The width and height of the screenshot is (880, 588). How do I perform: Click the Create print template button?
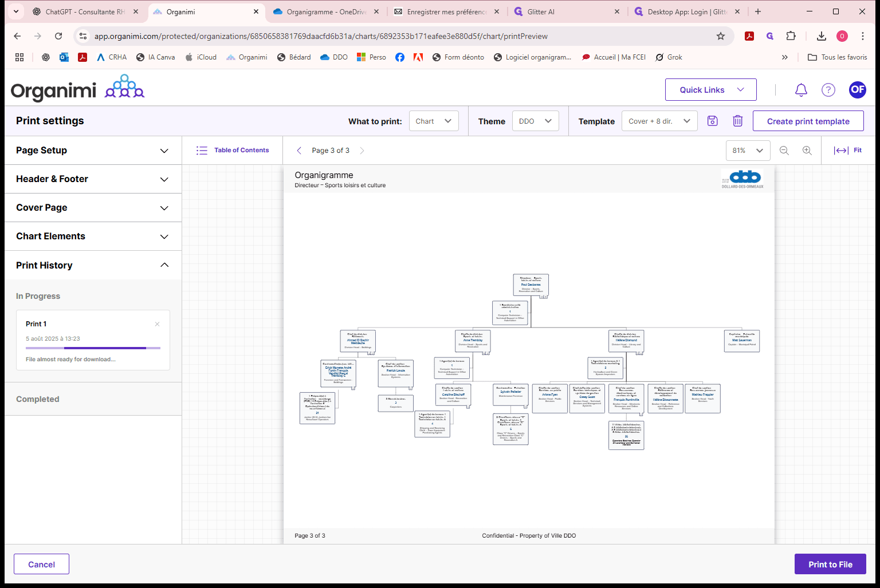tap(808, 121)
